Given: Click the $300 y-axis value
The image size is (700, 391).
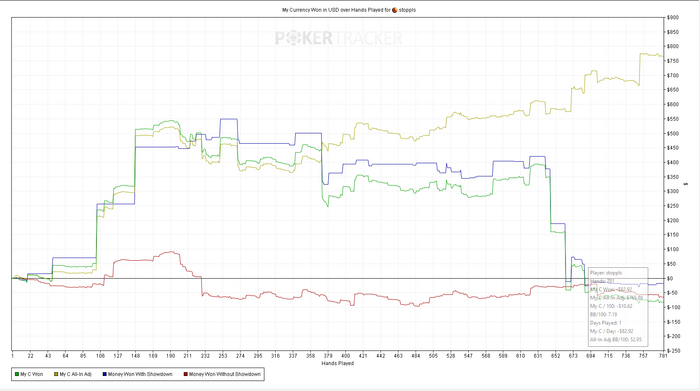Looking at the screenshot, I should coord(673,191).
